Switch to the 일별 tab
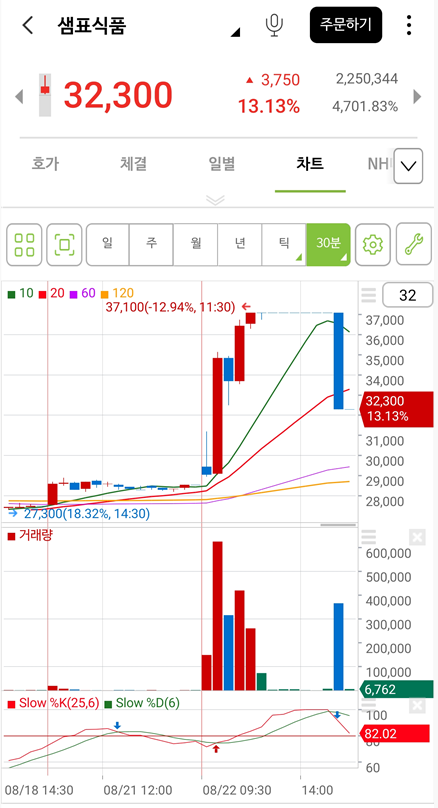 click(x=222, y=164)
